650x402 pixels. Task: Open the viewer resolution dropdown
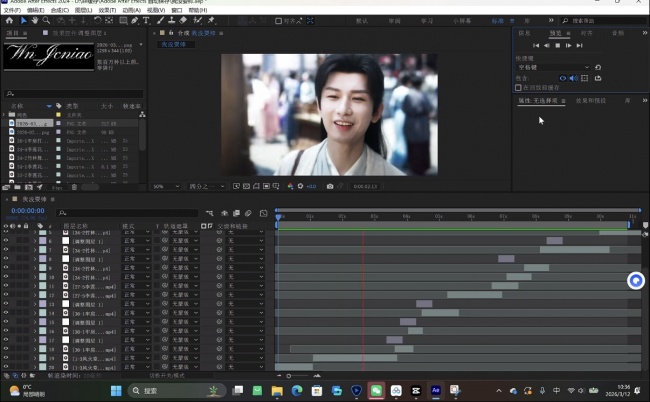206,186
